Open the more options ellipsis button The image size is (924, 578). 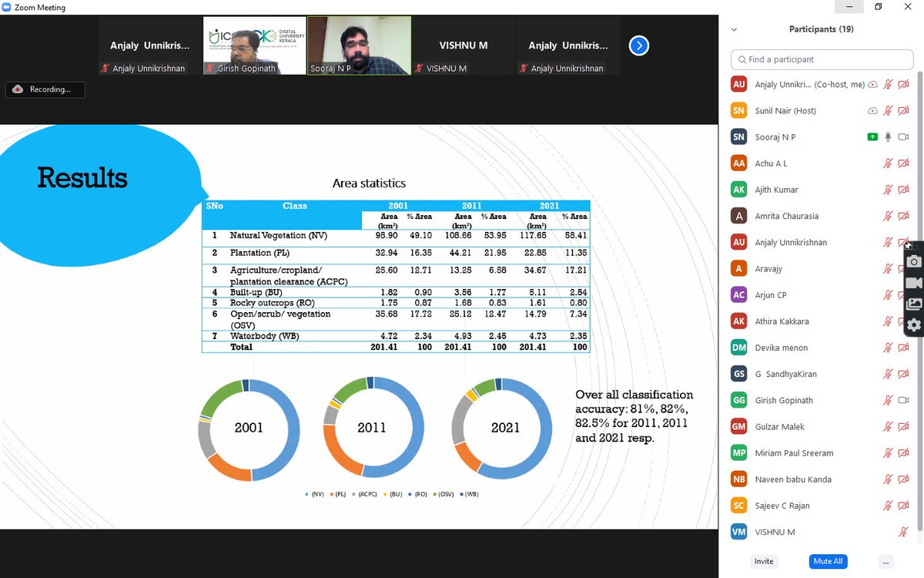[x=886, y=561]
